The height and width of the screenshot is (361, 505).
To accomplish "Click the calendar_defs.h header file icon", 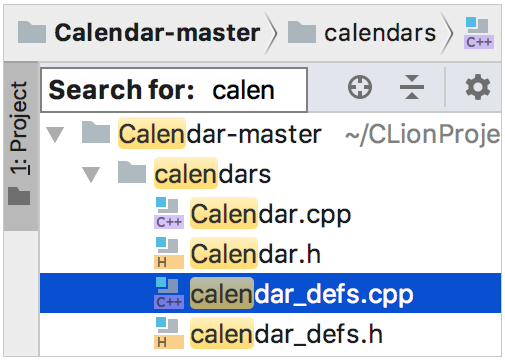I will pos(169,333).
